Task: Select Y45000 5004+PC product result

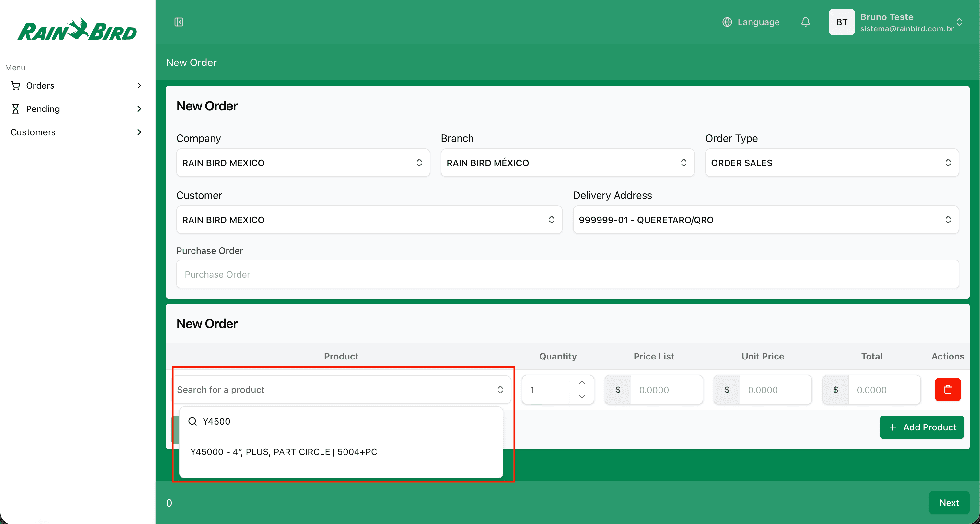Action: coord(284,452)
